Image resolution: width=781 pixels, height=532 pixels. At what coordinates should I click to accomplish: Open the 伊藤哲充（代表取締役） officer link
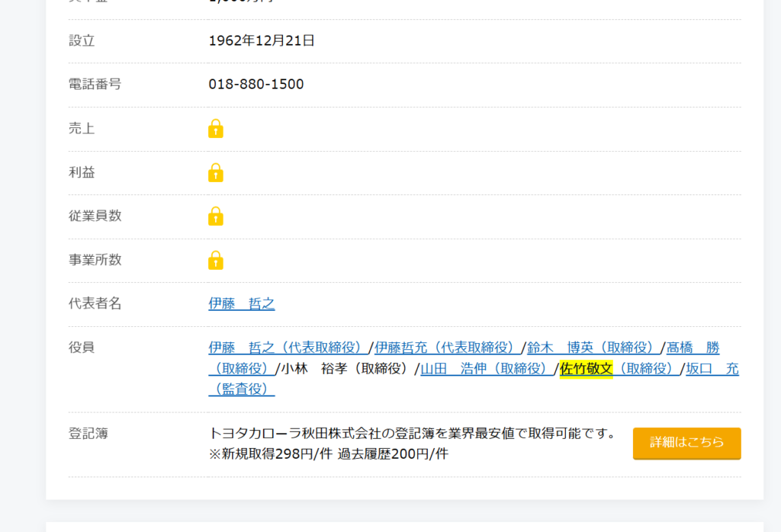coord(447,347)
